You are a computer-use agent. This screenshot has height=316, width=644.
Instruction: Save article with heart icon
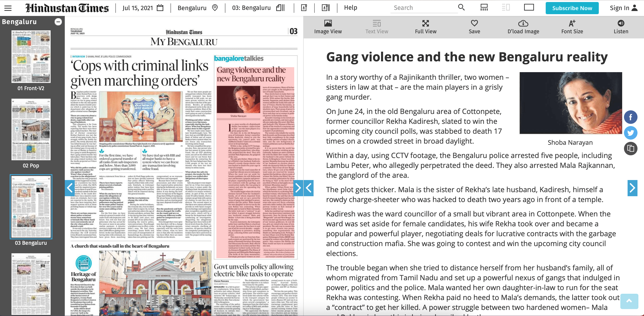(x=474, y=27)
